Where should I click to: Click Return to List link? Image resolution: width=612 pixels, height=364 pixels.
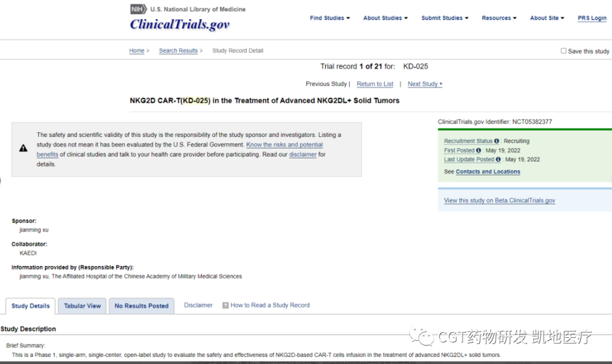click(x=375, y=84)
